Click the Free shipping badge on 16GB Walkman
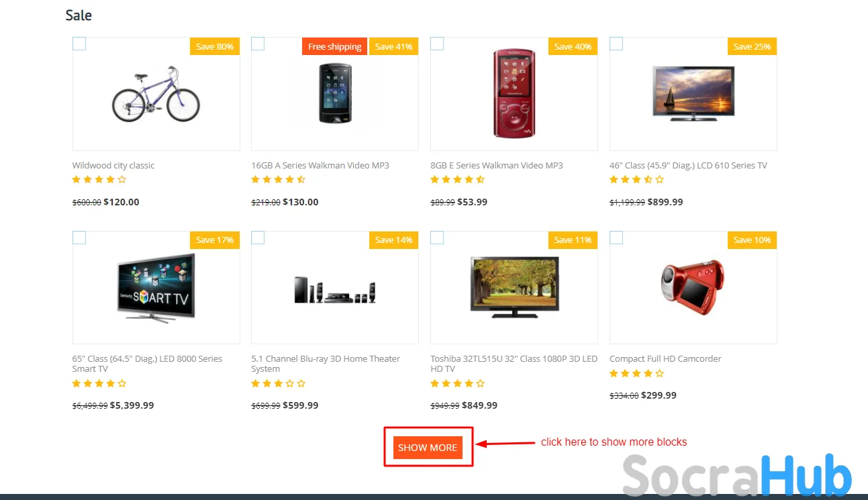Screen dimensions: 868x500 [334, 46]
